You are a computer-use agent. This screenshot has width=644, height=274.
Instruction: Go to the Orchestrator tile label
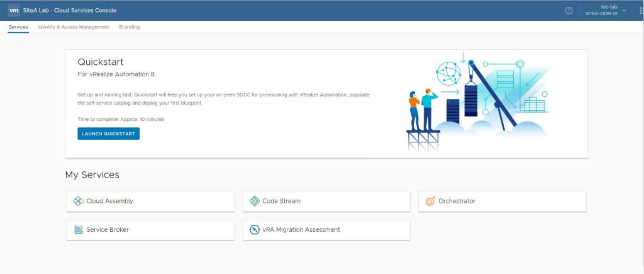[x=457, y=201]
